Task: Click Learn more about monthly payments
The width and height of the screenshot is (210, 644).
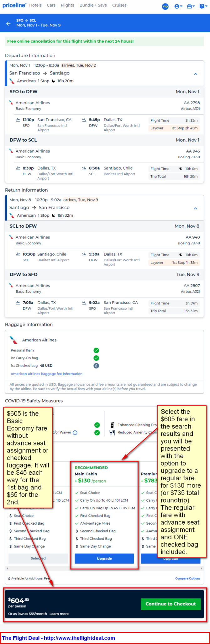Action: coord(59,614)
